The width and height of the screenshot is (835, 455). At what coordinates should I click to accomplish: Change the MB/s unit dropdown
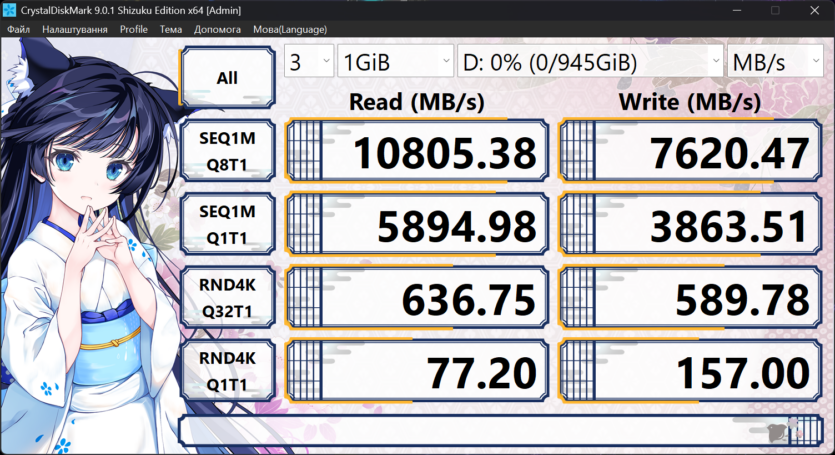click(775, 62)
